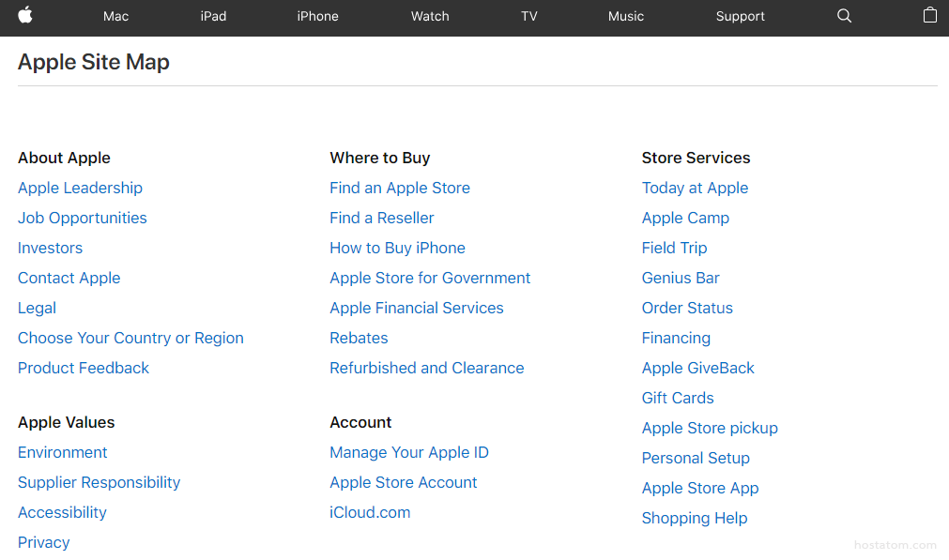
Task: Select iPad in the navigation bar
Action: click(213, 16)
